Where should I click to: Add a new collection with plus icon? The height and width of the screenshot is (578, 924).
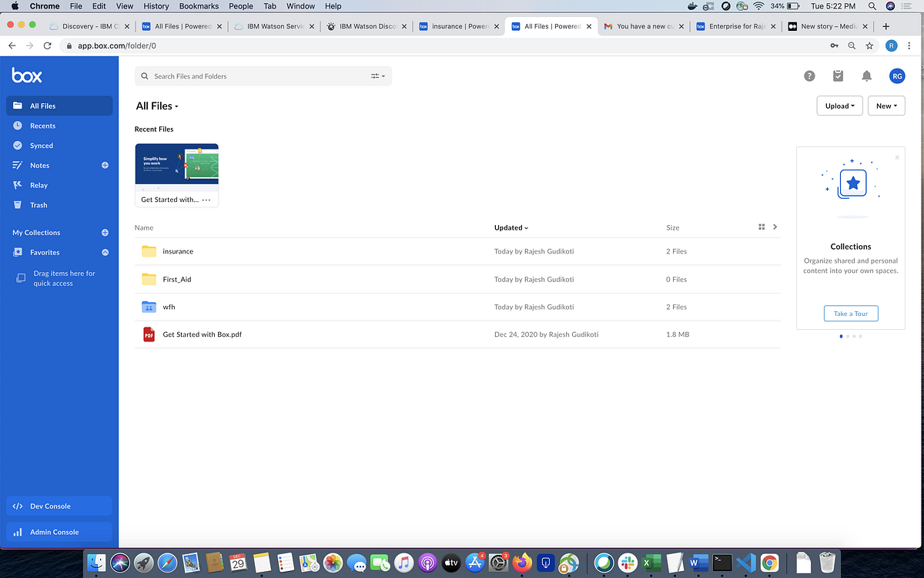click(x=105, y=232)
